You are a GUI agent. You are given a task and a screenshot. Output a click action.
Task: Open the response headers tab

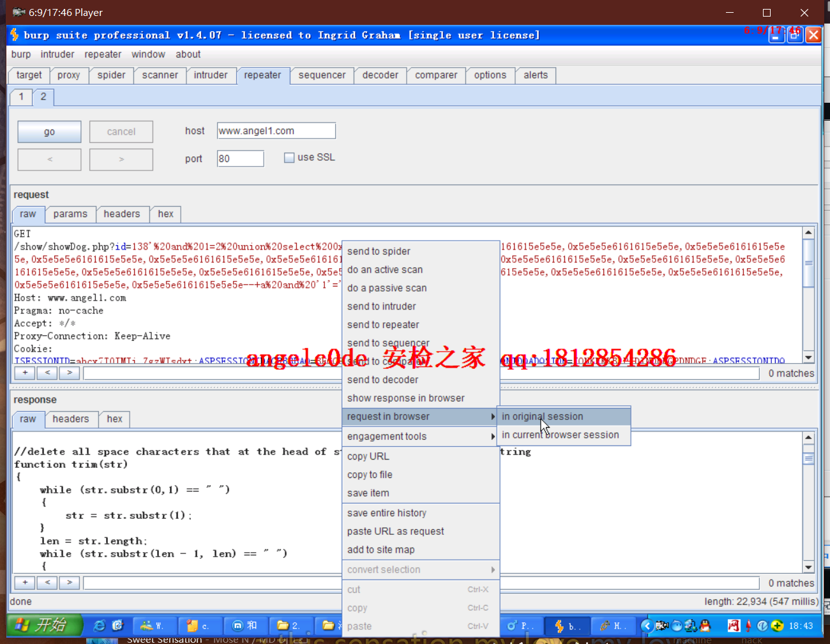point(71,419)
